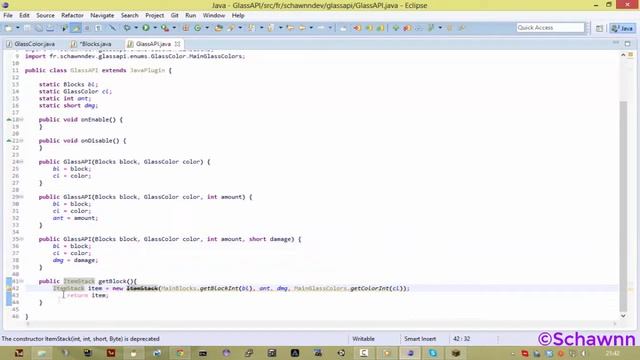Maximize the editor area
The width and height of the screenshot is (640, 360).
point(627,43)
